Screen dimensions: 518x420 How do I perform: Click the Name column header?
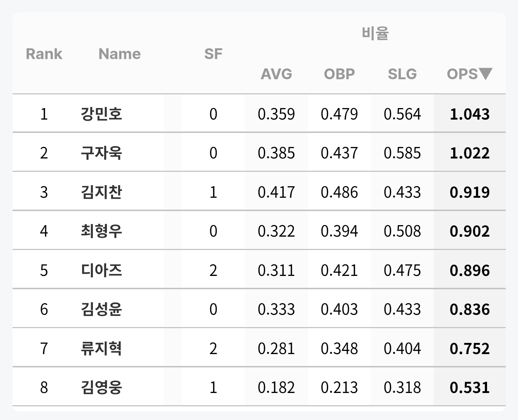[x=120, y=54]
